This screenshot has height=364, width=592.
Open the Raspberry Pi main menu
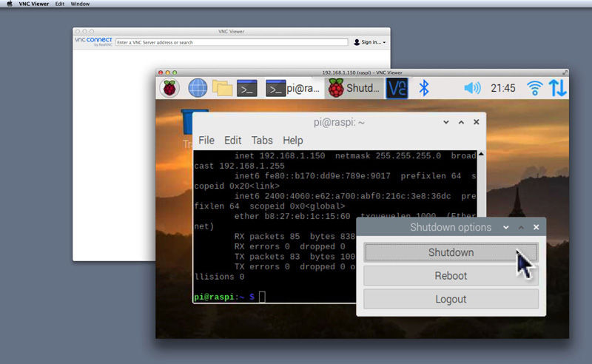(170, 88)
